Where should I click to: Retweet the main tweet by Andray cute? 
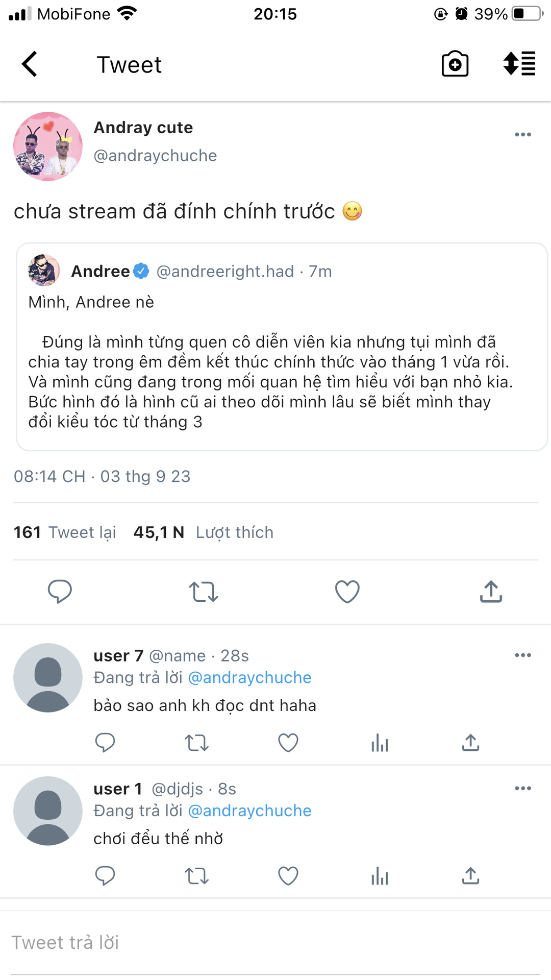point(204,592)
